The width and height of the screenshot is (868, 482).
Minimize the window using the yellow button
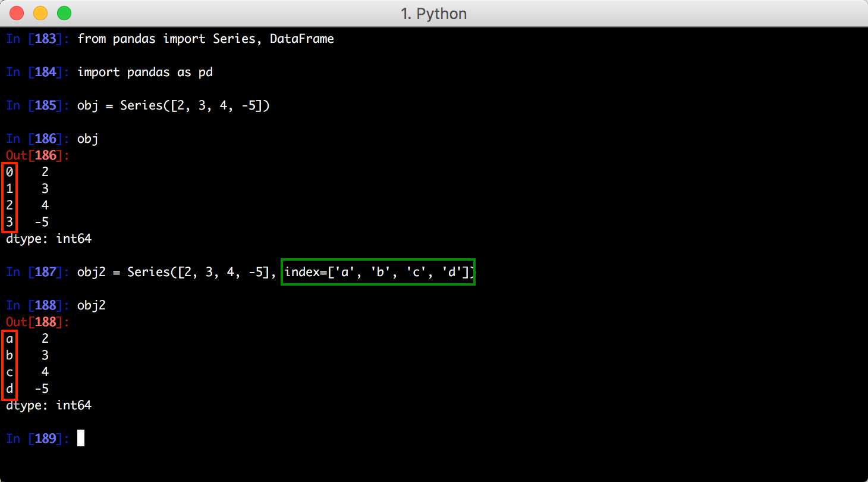(40, 12)
